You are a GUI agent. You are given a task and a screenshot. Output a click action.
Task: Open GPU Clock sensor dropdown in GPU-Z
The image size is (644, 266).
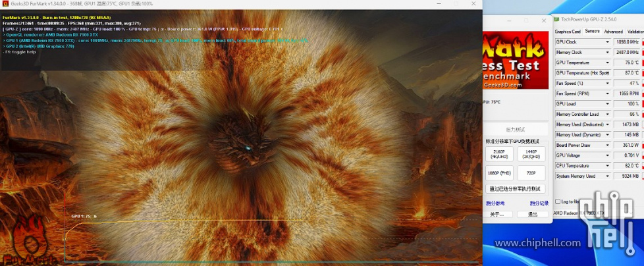[x=607, y=42]
